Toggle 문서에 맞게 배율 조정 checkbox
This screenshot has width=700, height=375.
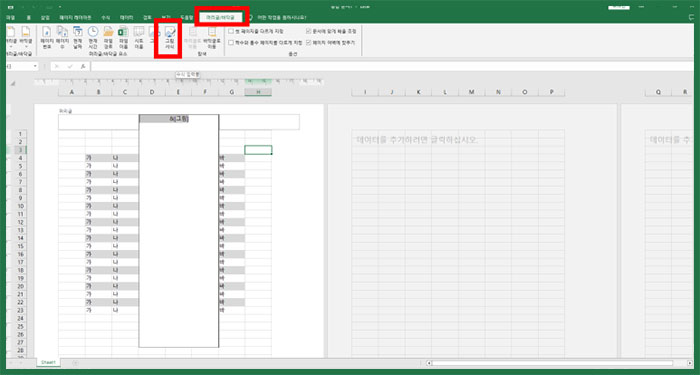(309, 31)
